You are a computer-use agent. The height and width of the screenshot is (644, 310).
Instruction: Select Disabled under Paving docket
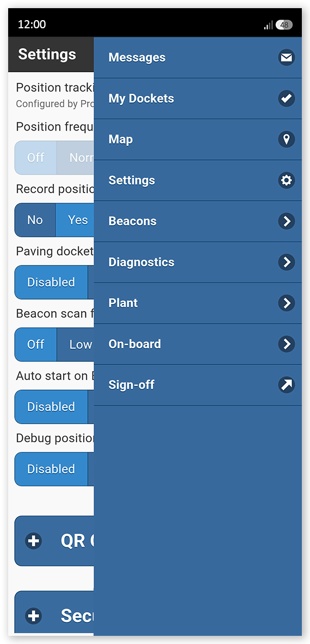[x=51, y=282]
